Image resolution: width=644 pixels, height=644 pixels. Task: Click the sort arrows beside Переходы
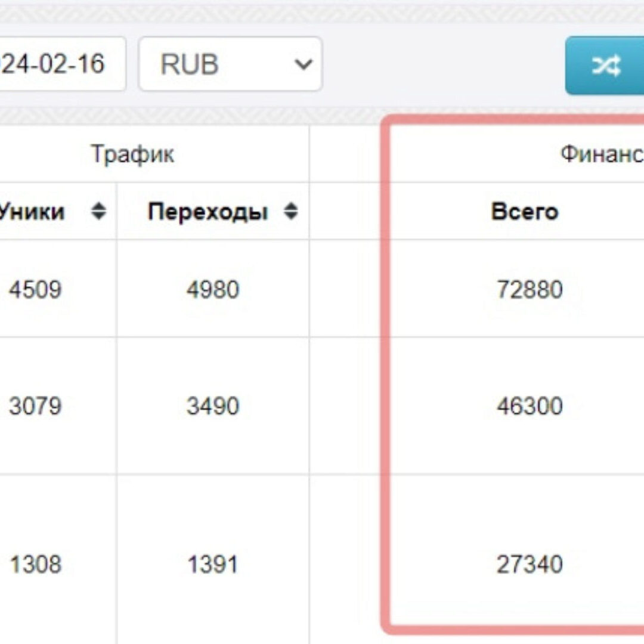point(290,212)
